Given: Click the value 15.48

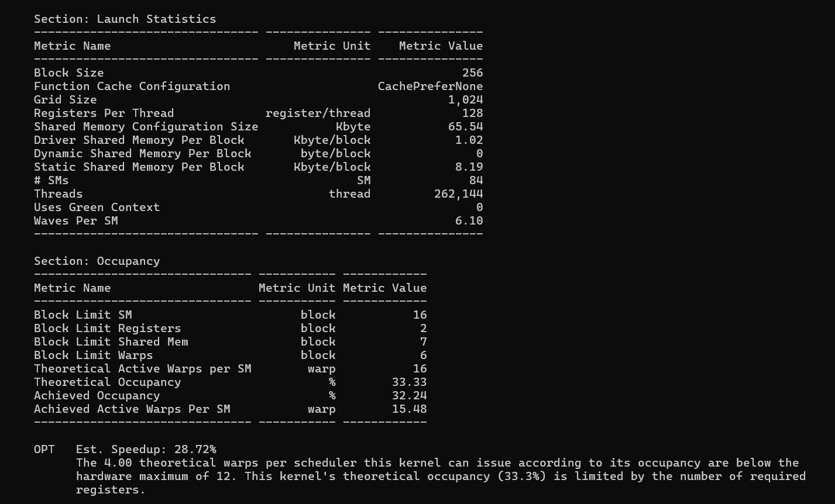Looking at the screenshot, I should 409,409.
